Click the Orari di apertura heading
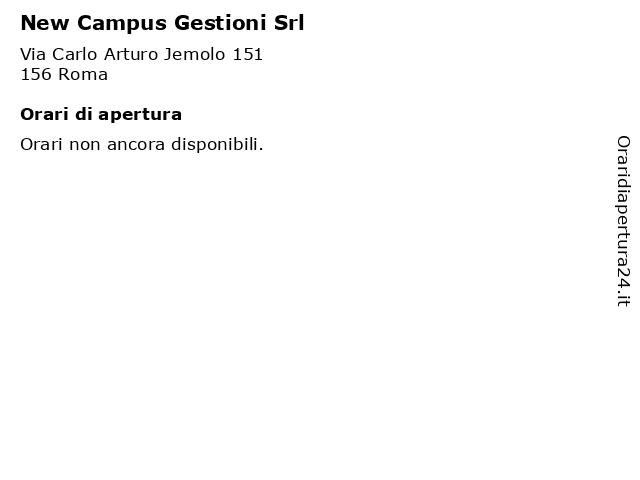The width and height of the screenshot is (640, 480). coord(101,115)
